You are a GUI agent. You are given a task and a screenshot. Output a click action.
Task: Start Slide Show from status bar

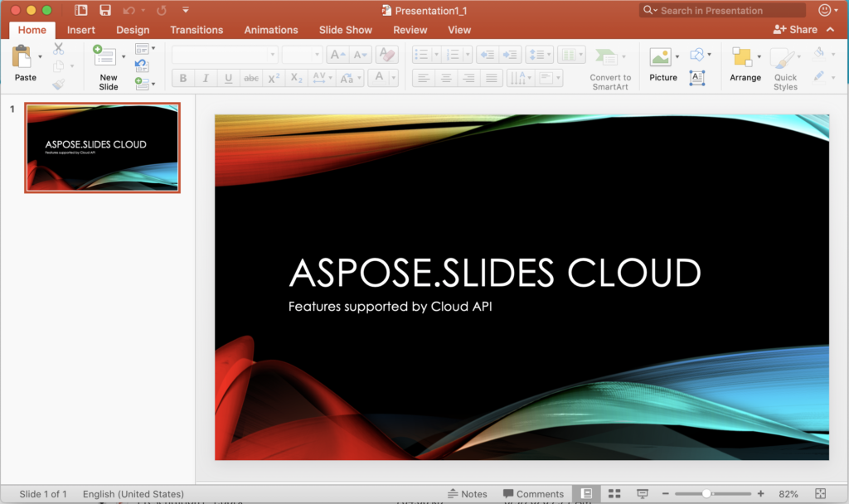pos(643,494)
